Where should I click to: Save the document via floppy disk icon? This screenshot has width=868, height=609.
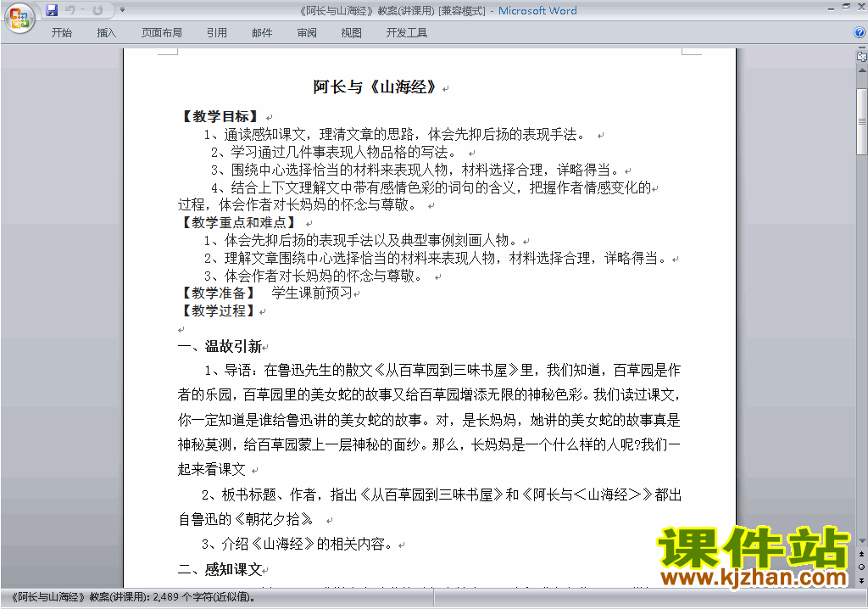tap(52, 10)
